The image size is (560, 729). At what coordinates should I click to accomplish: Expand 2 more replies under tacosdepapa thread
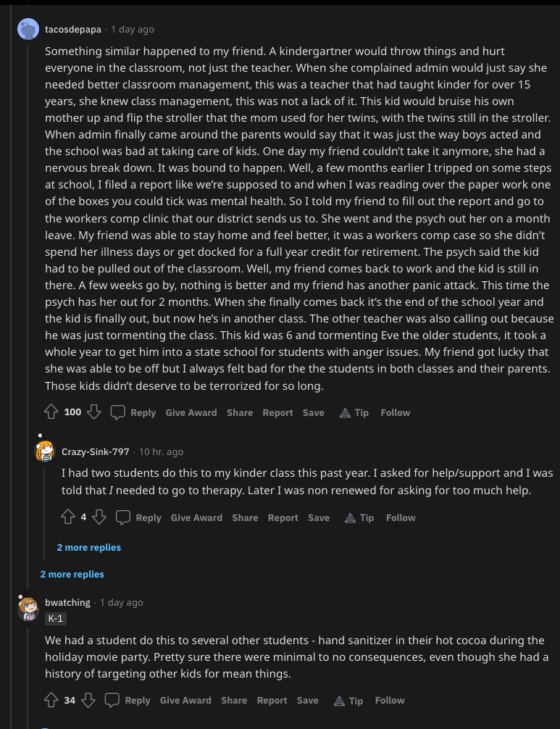pyautogui.click(x=72, y=575)
